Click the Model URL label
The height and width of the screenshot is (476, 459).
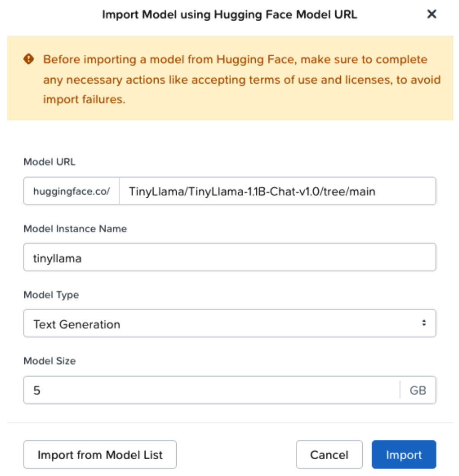point(49,162)
